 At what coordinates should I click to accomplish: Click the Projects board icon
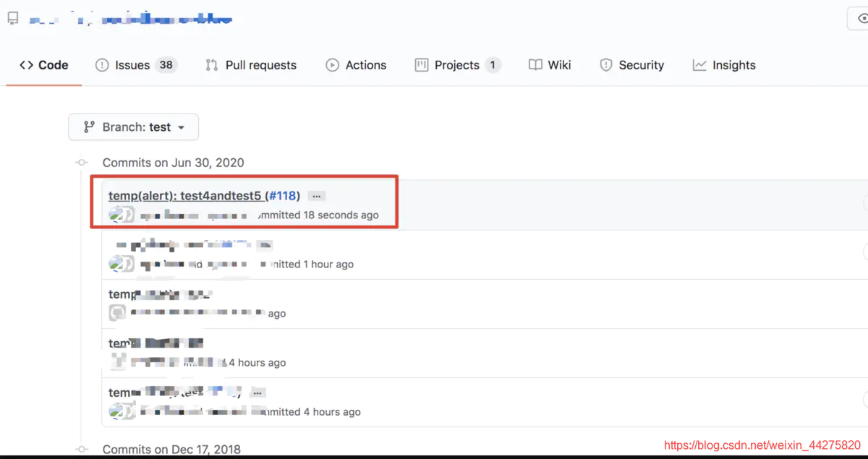pos(422,65)
